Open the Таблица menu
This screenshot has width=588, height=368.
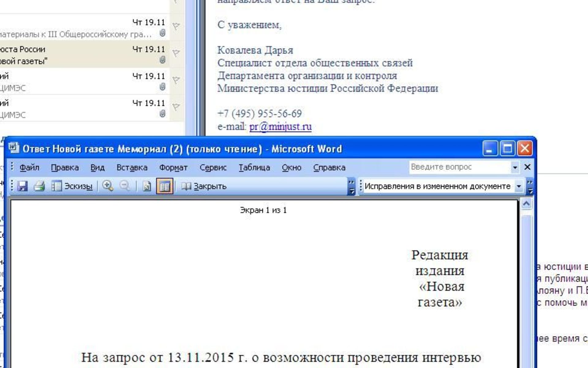[254, 167]
